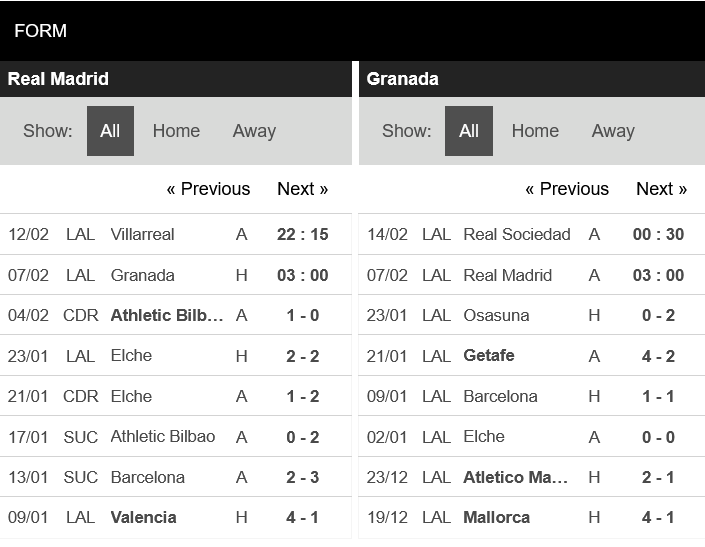
Task: Open the Valencia 4 - 1 match
Action: [x=176, y=517]
